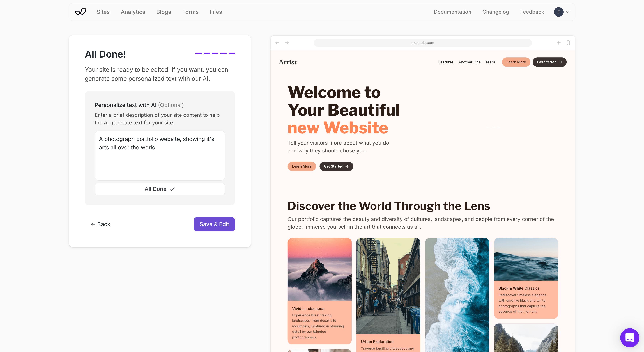Click the All Done checkmark button
This screenshot has width=644, height=352.
(x=160, y=189)
